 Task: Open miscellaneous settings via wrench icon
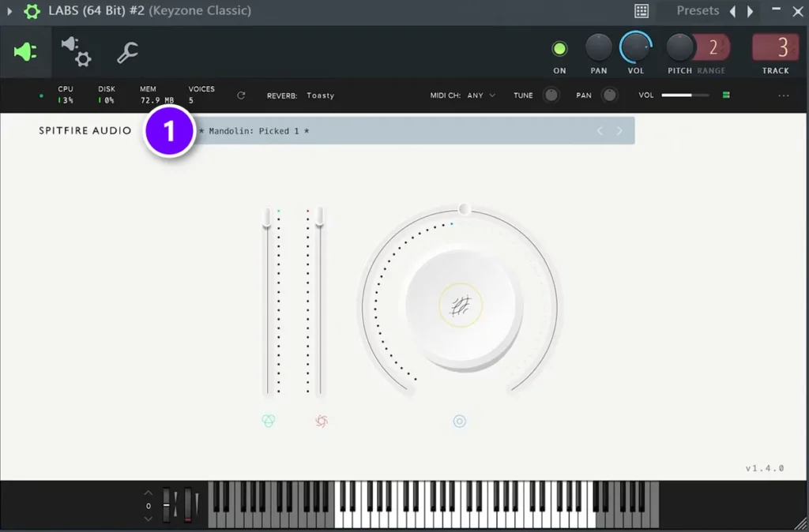127,53
